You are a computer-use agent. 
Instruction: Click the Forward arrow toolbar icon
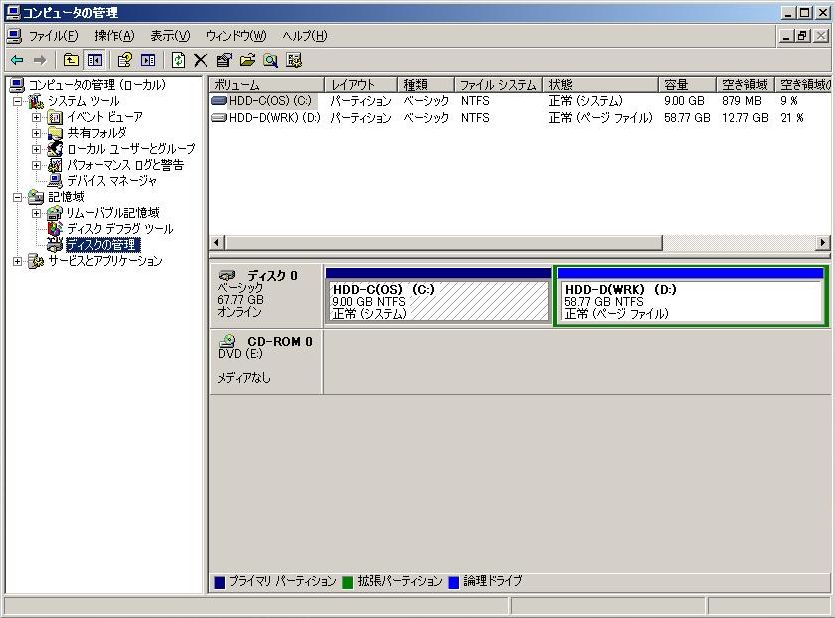click(x=40, y=60)
